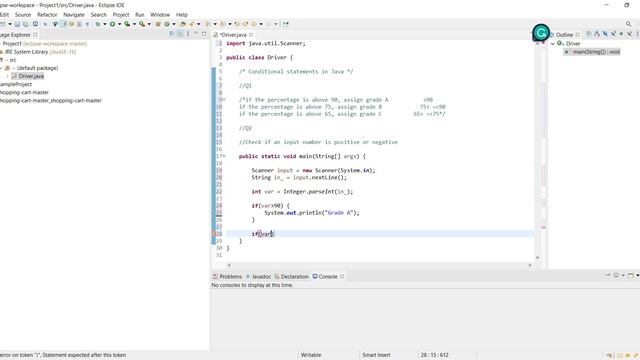The height and width of the screenshot is (360, 640).
Task: Open the dropdown arrow next to the Debug icon
Action: pyautogui.click(x=104, y=24)
